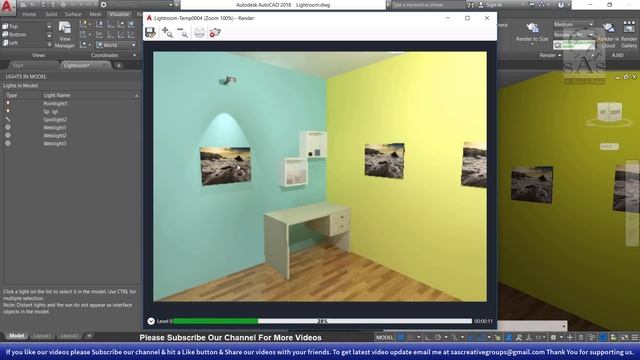Open the Home ribbon tab

pos(29,14)
